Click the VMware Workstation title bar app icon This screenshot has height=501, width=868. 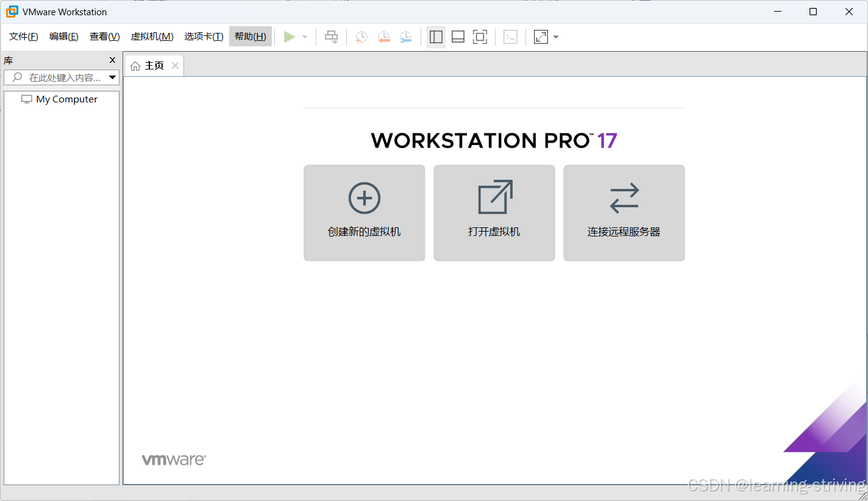click(x=12, y=12)
